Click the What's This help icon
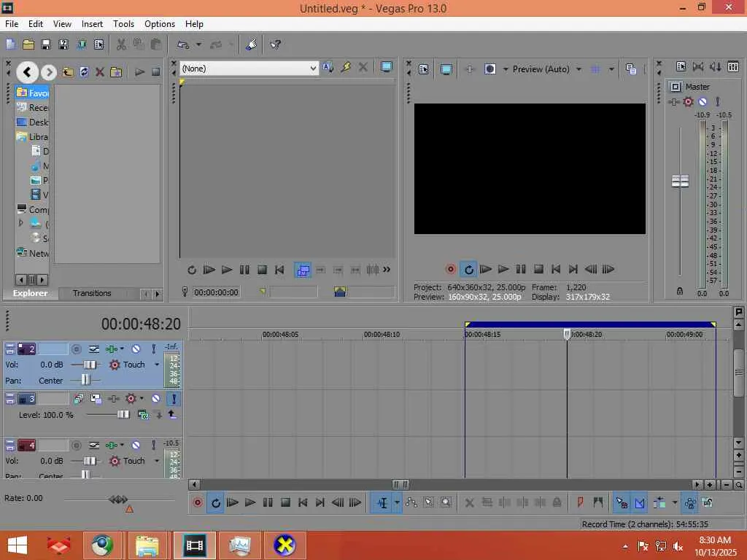Screen dimensions: 747x560 tap(275, 44)
